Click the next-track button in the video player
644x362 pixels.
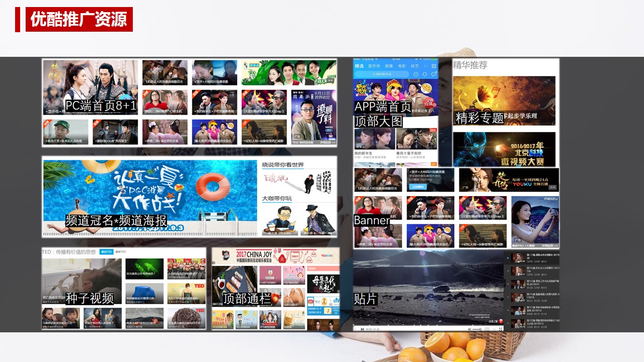click(362, 329)
